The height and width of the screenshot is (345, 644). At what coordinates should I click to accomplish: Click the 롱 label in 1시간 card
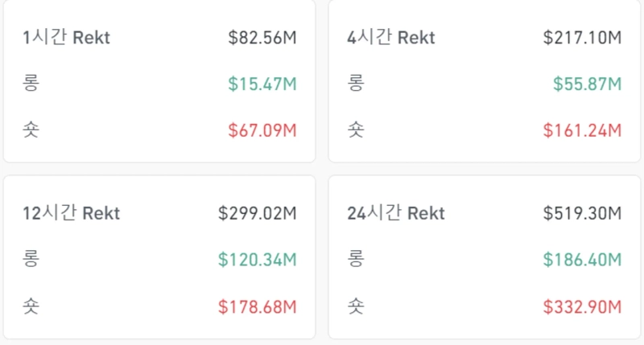tap(31, 84)
